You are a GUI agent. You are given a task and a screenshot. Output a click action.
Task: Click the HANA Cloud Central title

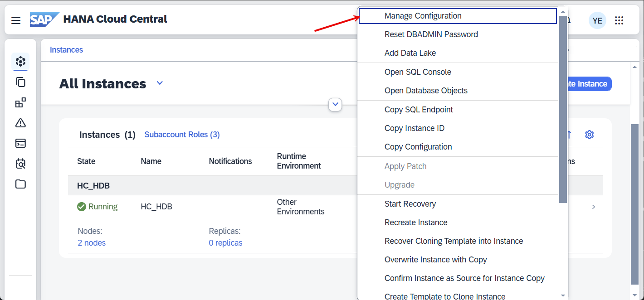(115, 19)
